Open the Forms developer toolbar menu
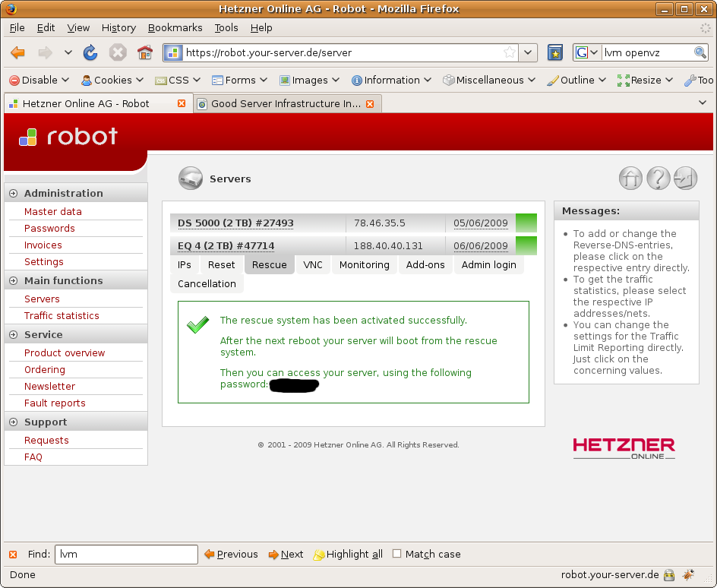Image resolution: width=717 pixels, height=588 pixels. [x=239, y=80]
